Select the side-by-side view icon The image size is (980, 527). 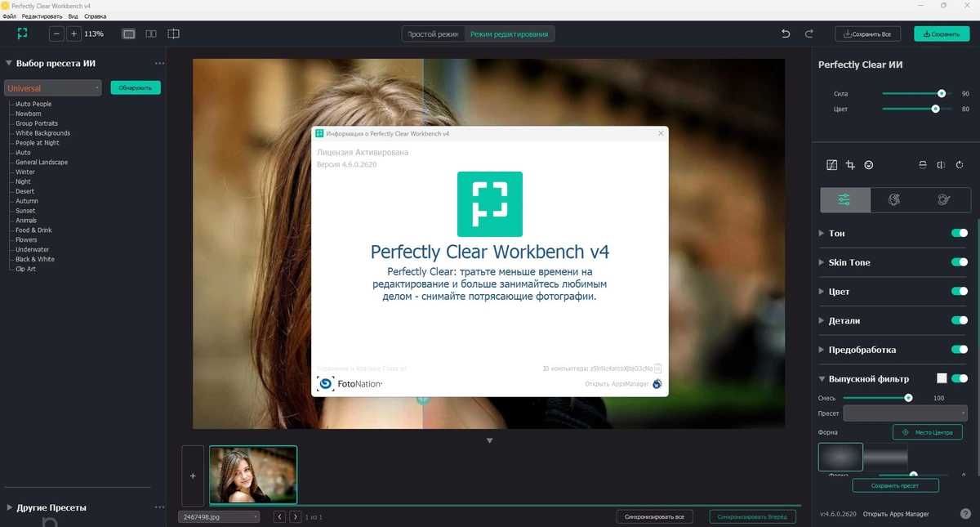[x=151, y=33]
